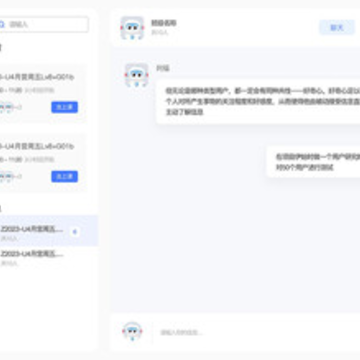Click the magnifier icon in the search box
The width and height of the screenshot is (360, 360).
2,24
